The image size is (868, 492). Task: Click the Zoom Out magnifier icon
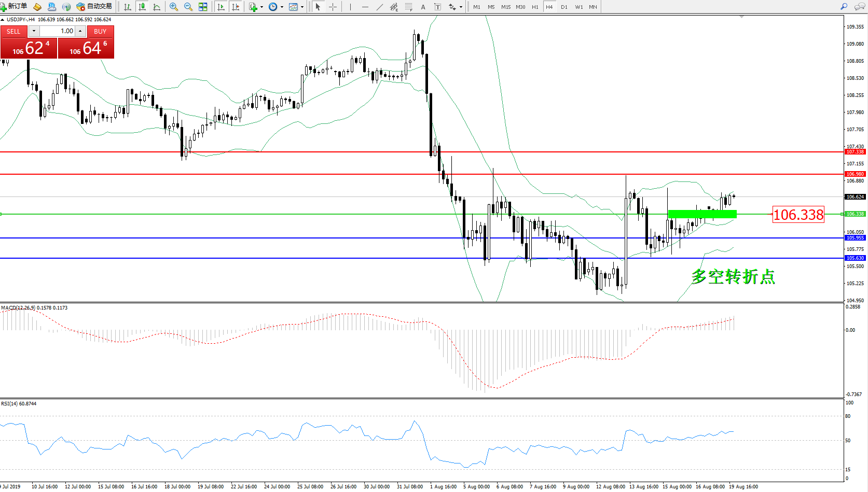(x=188, y=7)
